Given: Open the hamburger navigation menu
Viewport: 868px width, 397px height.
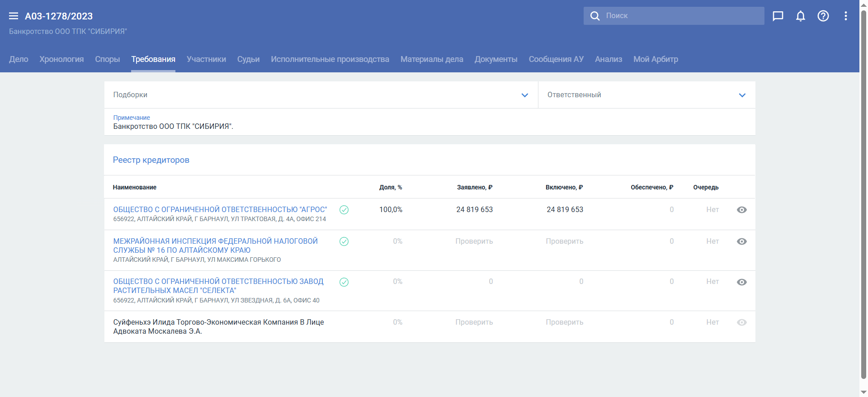Looking at the screenshot, I should (x=14, y=16).
